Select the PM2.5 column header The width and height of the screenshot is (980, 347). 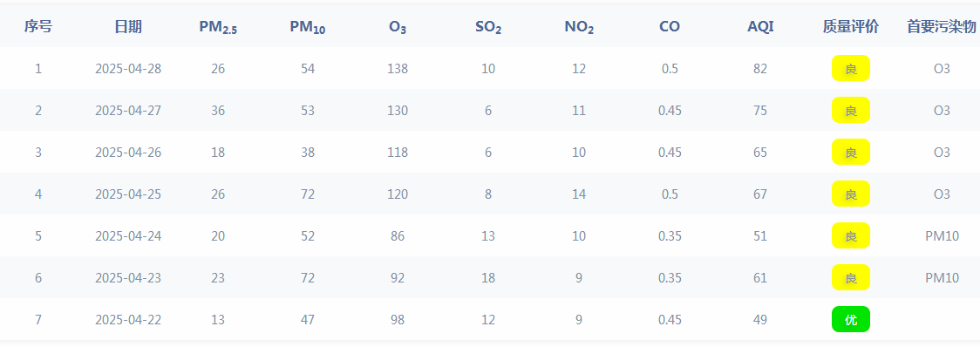pos(218,27)
